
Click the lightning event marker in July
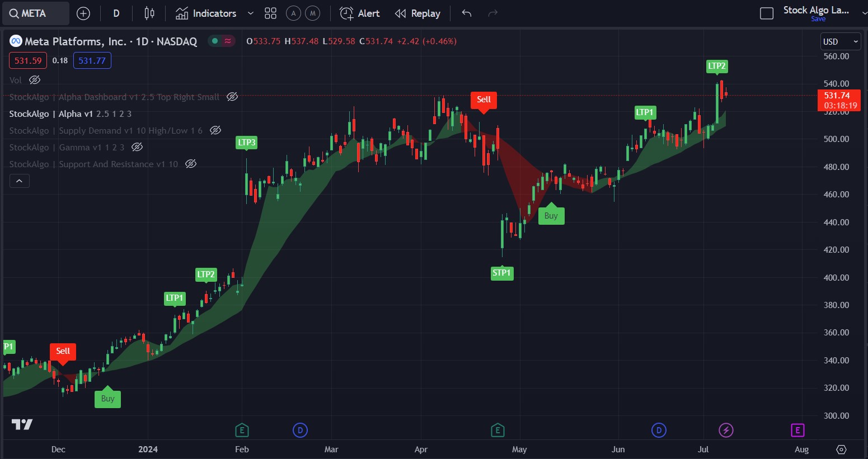point(726,430)
